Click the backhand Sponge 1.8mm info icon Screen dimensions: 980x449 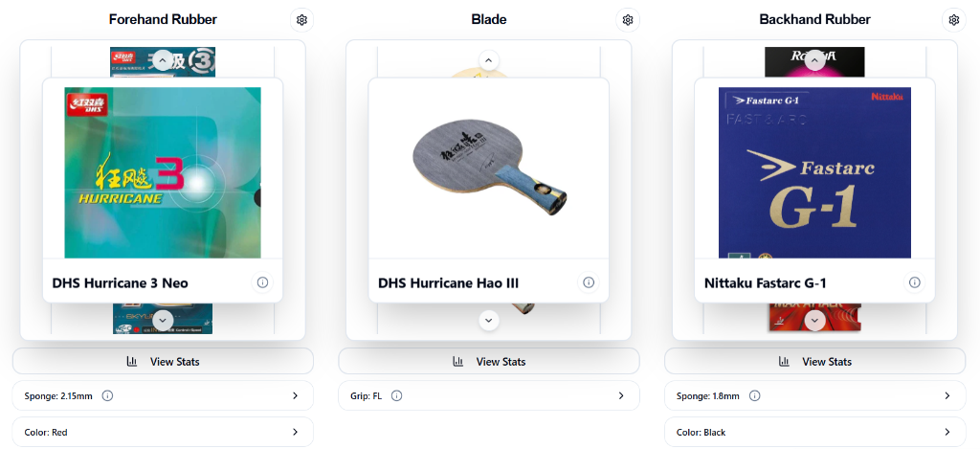tap(754, 395)
